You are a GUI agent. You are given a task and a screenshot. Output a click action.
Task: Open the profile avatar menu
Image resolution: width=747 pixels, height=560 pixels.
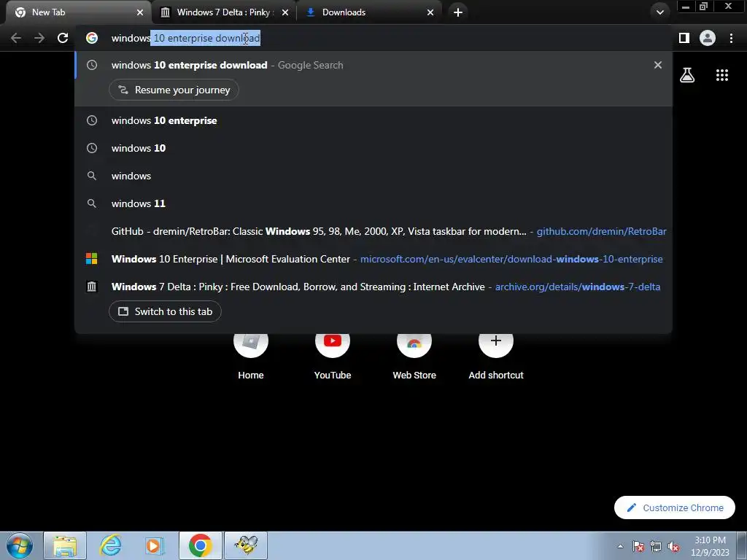[708, 38]
